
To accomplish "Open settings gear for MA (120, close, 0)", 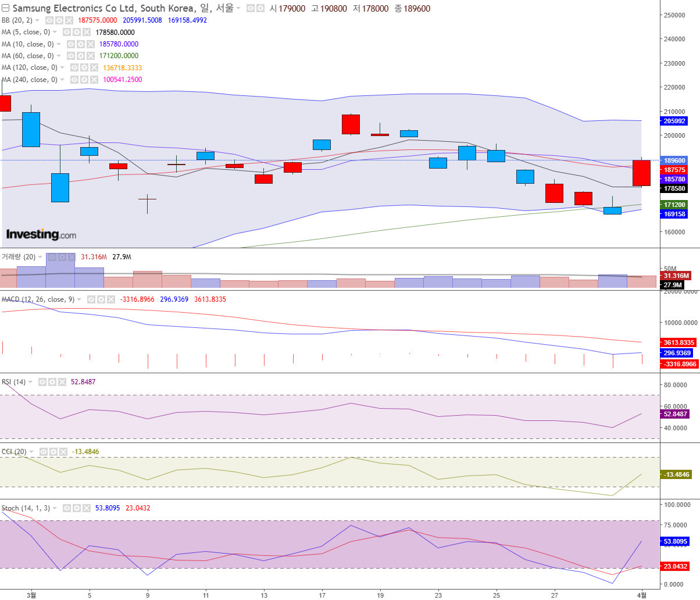I will pos(84,67).
